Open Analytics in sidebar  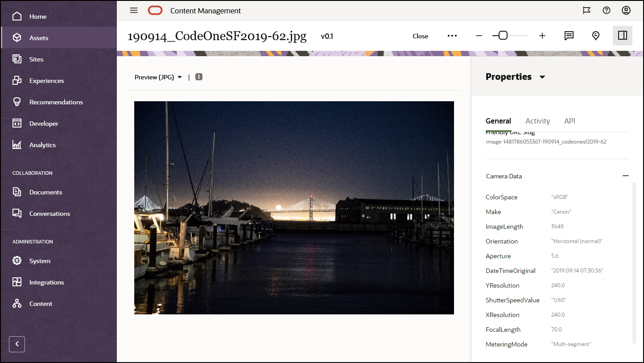pos(42,145)
